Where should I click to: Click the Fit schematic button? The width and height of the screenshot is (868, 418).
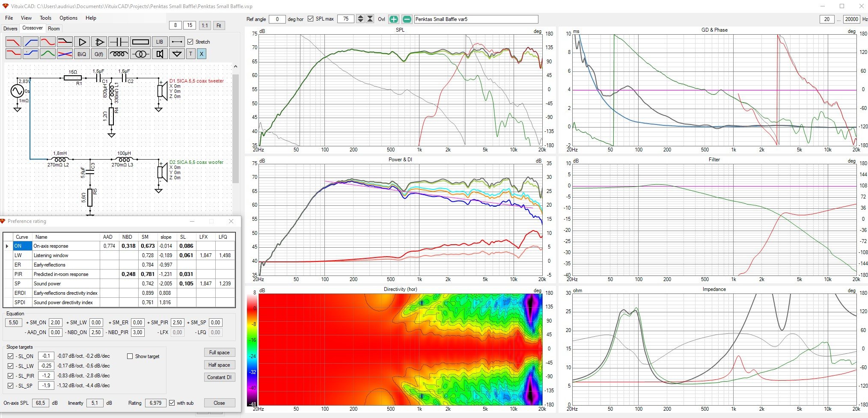pyautogui.click(x=219, y=26)
